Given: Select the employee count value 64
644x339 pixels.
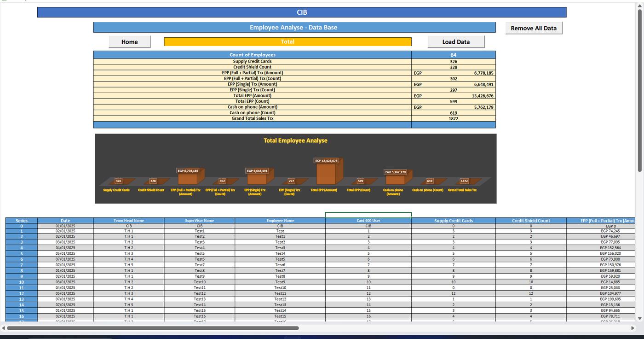Looking at the screenshot, I should click(x=454, y=55).
